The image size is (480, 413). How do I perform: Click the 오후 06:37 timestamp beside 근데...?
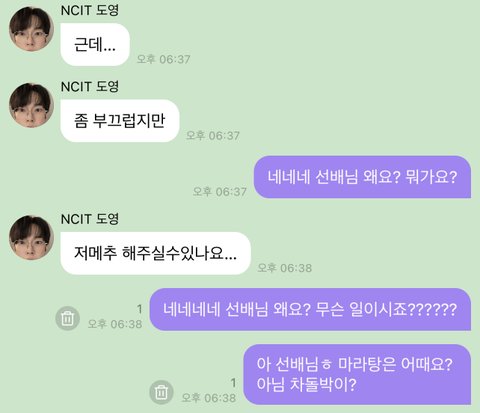click(x=164, y=59)
